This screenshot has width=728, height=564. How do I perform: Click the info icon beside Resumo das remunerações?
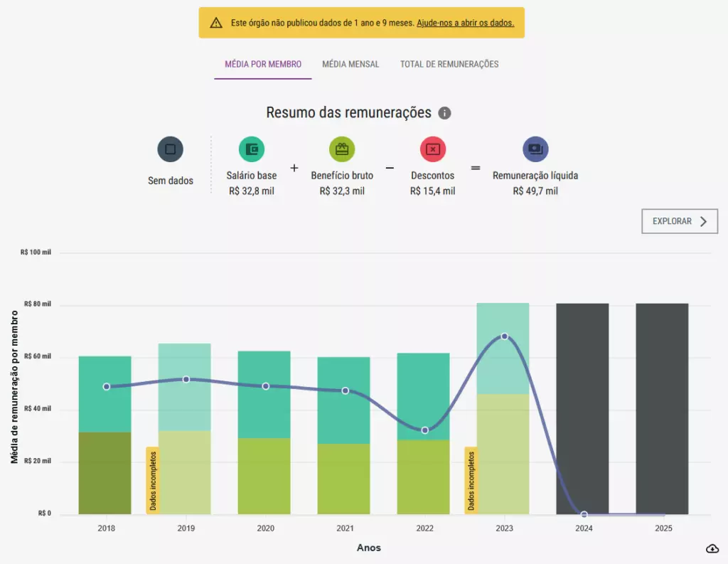(444, 113)
